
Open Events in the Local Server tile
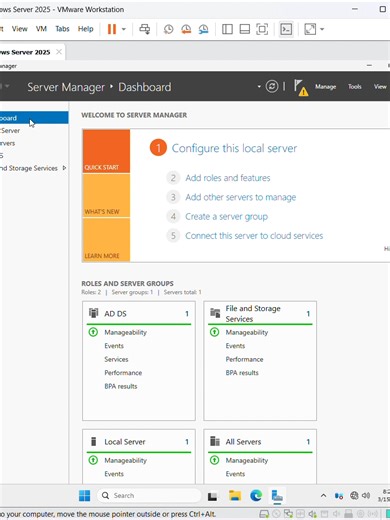tap(114, 474)
